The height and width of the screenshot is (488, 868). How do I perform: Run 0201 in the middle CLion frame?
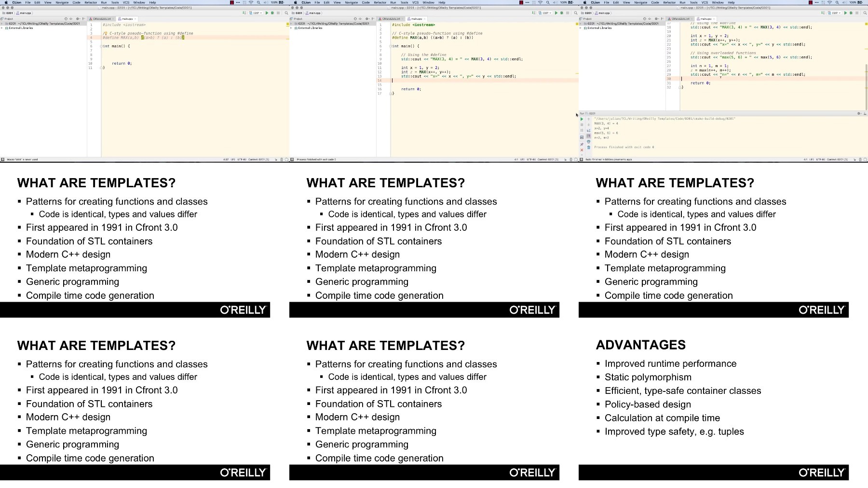556,13
